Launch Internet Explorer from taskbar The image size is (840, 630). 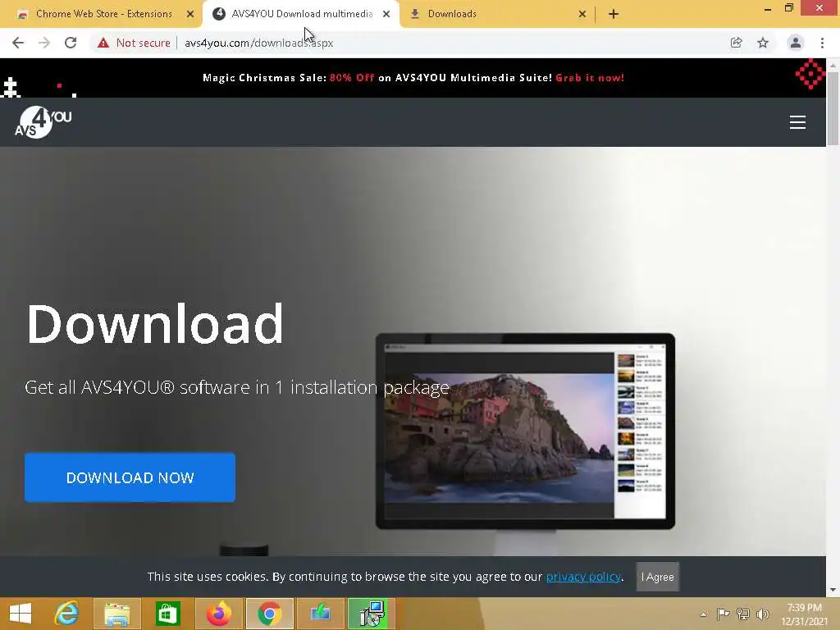point(67,614)
